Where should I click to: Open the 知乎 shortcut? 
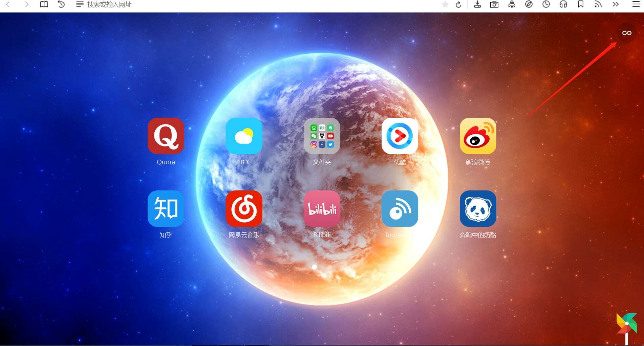pos(166,209)
